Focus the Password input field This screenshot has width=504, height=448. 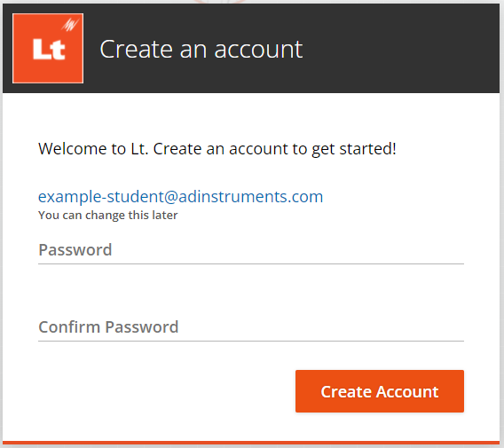tap(251, 250)
